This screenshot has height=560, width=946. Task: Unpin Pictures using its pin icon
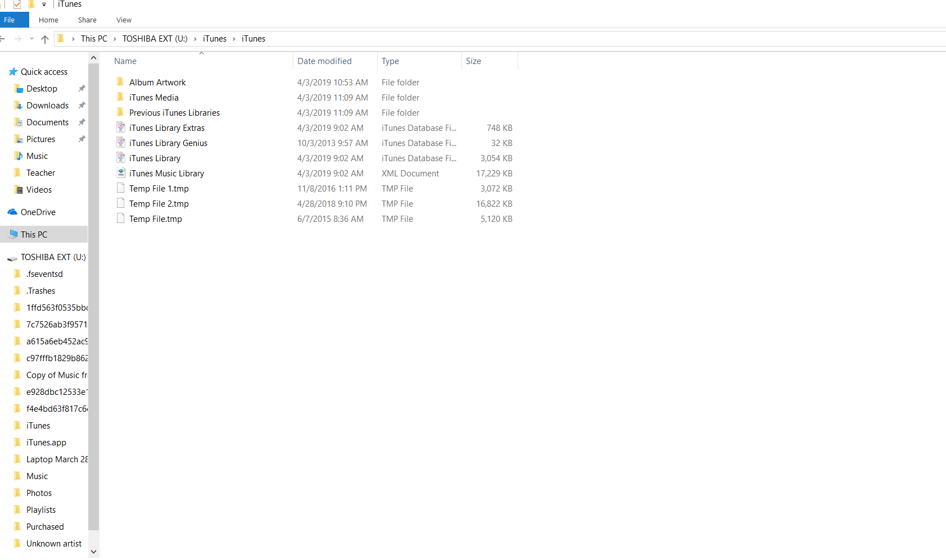(x=82, y=139)
